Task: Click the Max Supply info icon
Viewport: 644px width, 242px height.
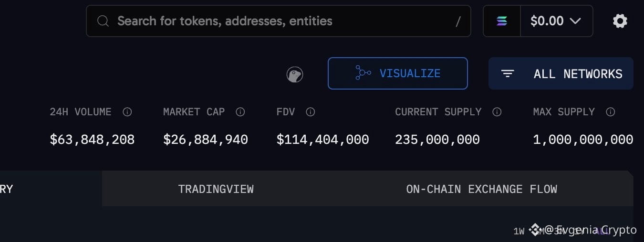Action: [x=610, y=112]
